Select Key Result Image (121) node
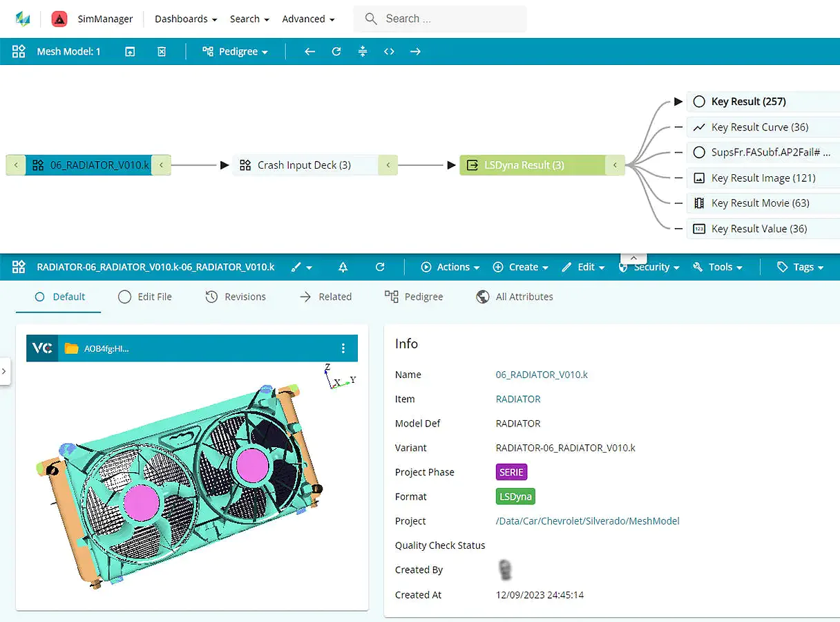The width and height of the screenshot is (840, 622). [763, 178]
